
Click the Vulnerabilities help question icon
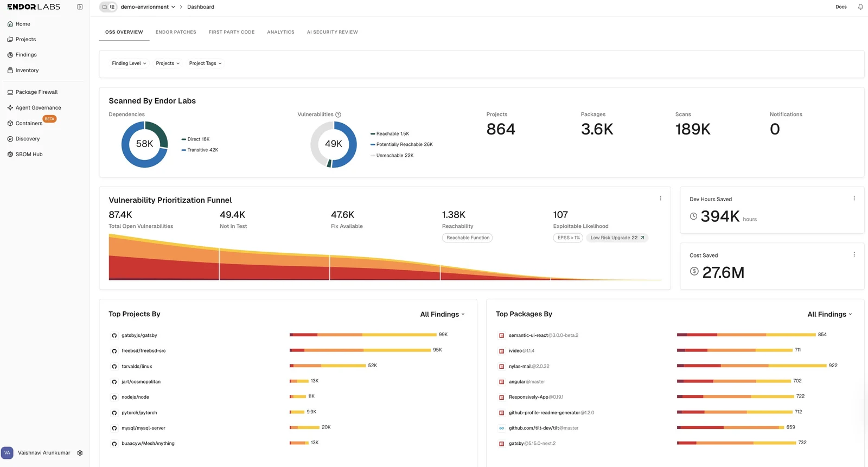click(339, 114)
